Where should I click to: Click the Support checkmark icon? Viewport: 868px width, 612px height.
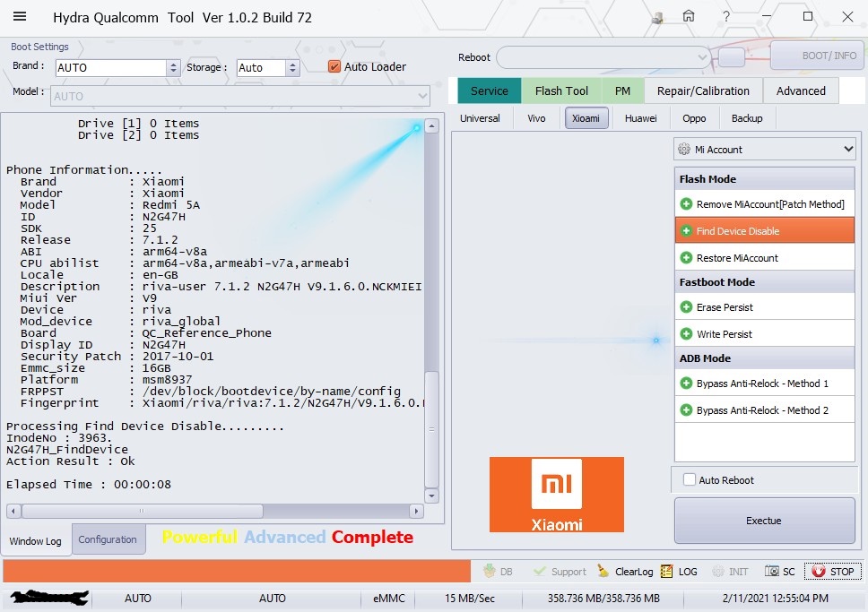pyautogui.click(x=539, y=571)
